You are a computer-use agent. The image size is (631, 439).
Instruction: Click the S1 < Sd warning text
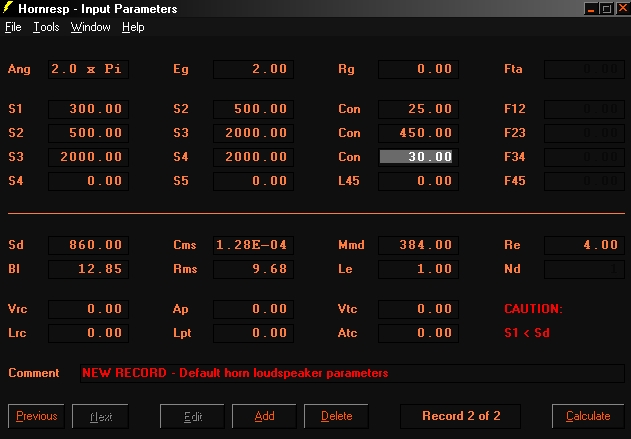(x=527, y=333)
